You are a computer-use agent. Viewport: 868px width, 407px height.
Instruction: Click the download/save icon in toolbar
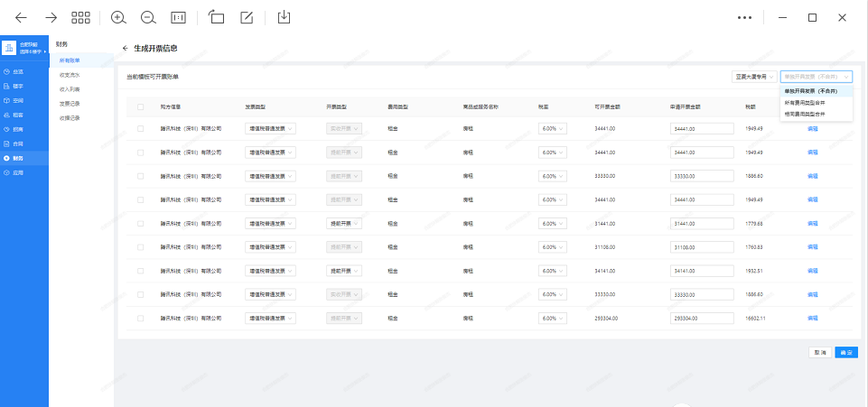point(284,17)
